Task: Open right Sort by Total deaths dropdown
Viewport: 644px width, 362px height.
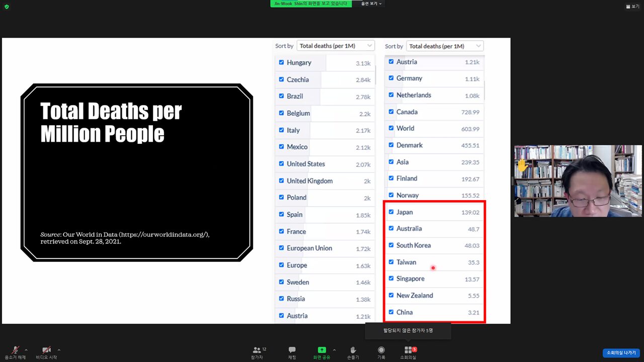Action: [x=445, y=46]
